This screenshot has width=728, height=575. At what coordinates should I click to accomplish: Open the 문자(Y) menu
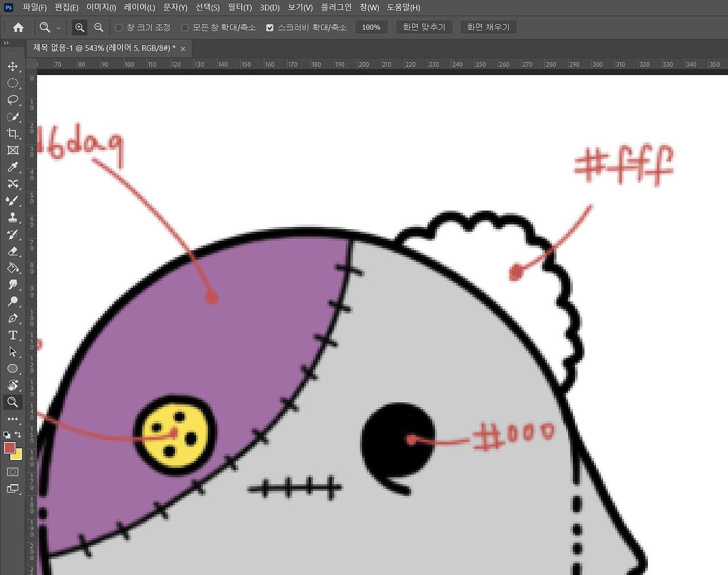175,7
